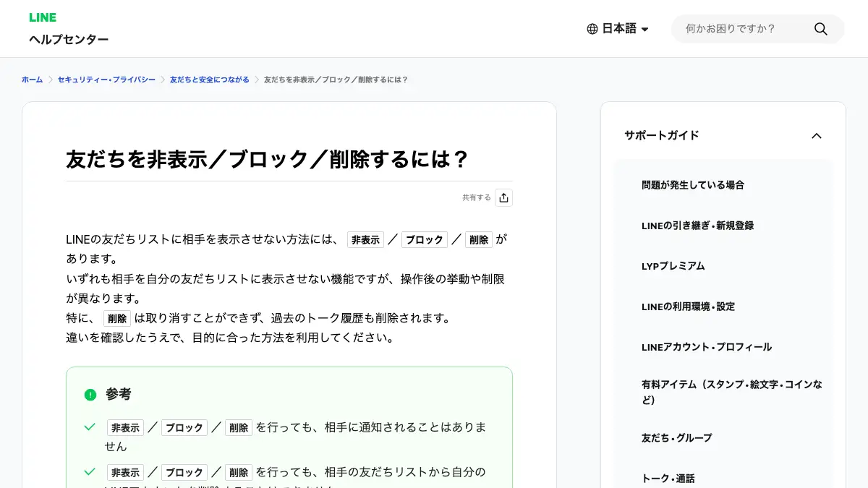Open セキュリティー・プライバシー breadcrumb
Screen dimensions: 868x488
point(106,80)
